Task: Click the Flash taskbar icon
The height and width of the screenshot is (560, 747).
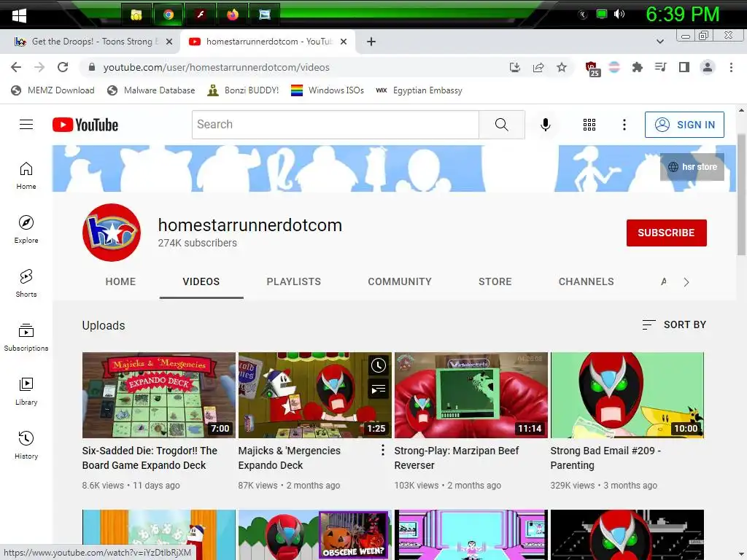Action: 201,15
